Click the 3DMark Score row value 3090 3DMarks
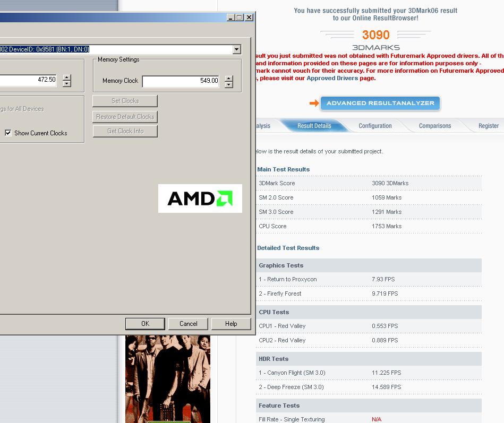The height and width of the screenshot is (423, 504). tap(390, 183)
